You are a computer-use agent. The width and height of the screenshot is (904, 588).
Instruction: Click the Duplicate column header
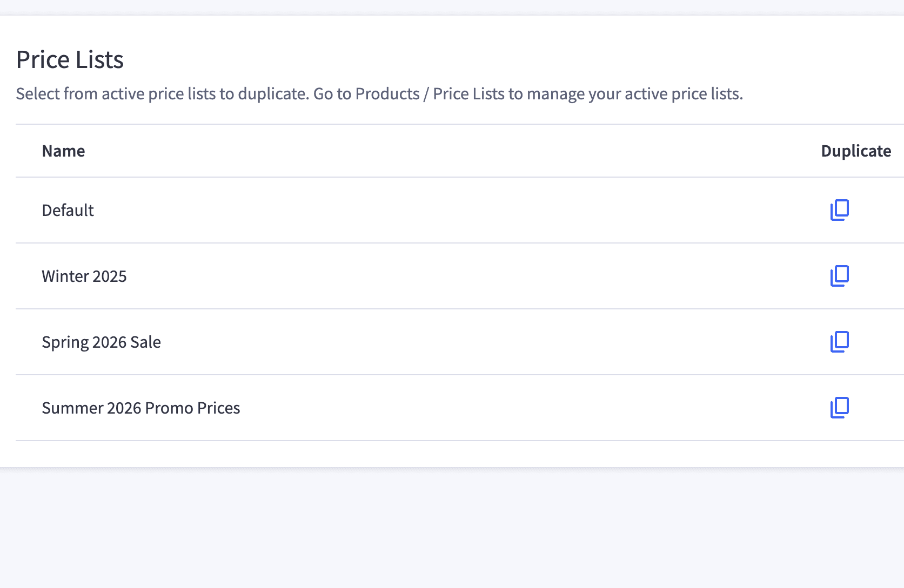(856, 151)
